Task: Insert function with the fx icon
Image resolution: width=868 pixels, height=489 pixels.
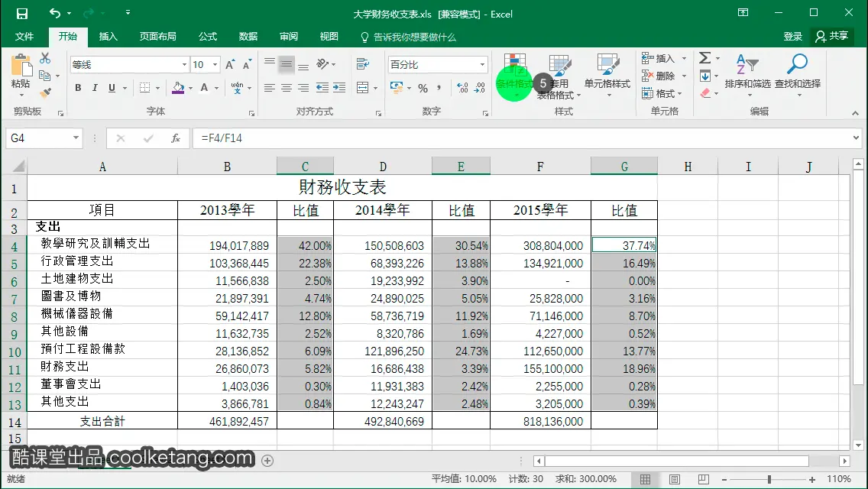Action: pyautogui.click(x=176, y=138)
